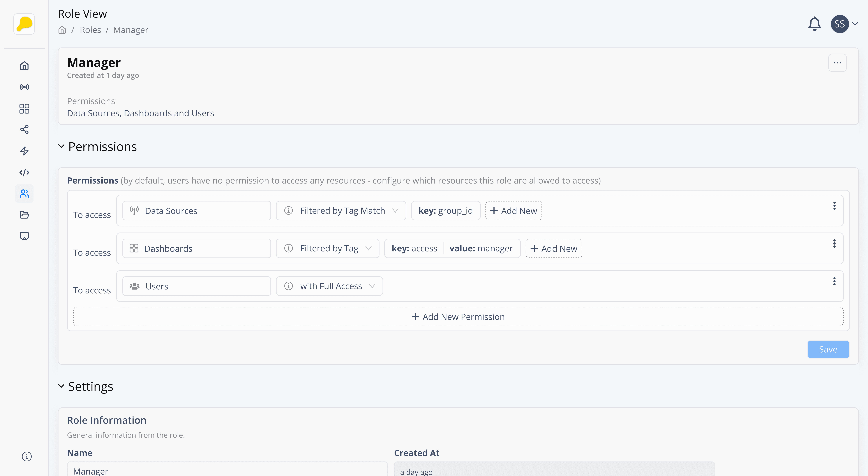The image size is (868, 476).
Task: Open kebab menu for Users permission
Action: point(834,281)
